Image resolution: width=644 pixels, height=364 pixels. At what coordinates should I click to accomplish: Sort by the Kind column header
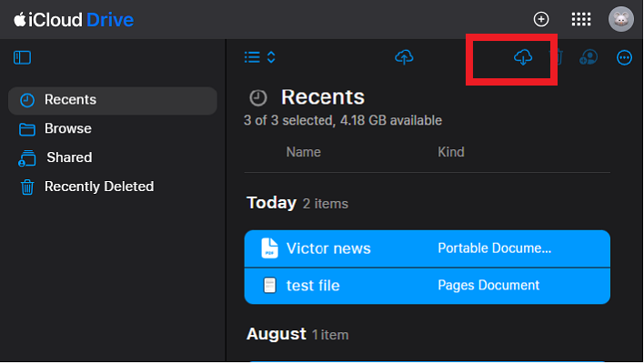[451, 152]
